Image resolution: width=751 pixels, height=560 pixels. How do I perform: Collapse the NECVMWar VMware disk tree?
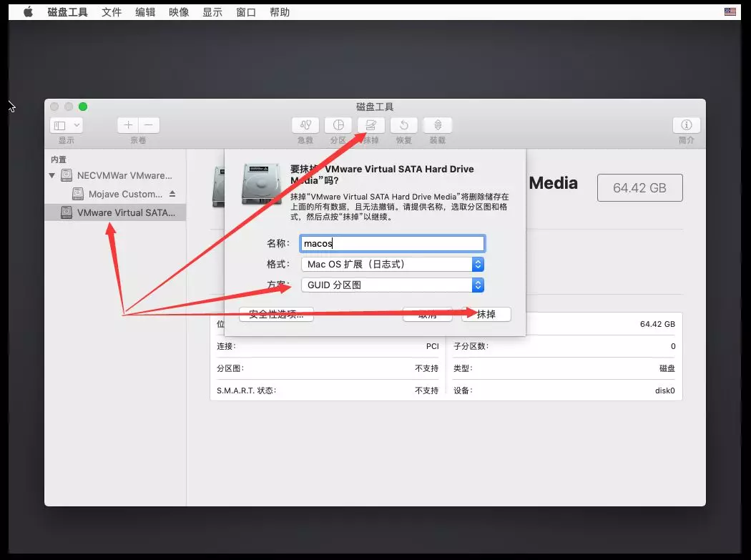(x=51, y=175)
